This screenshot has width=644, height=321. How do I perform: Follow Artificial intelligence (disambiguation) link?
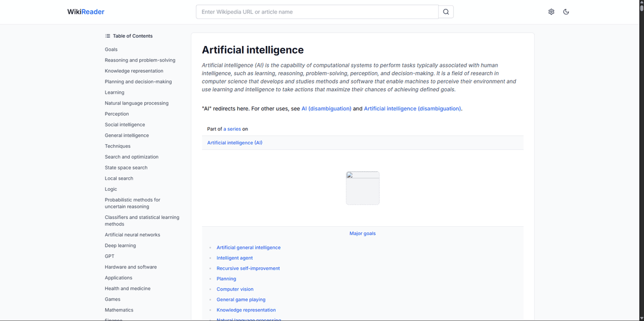pos(413,109)
